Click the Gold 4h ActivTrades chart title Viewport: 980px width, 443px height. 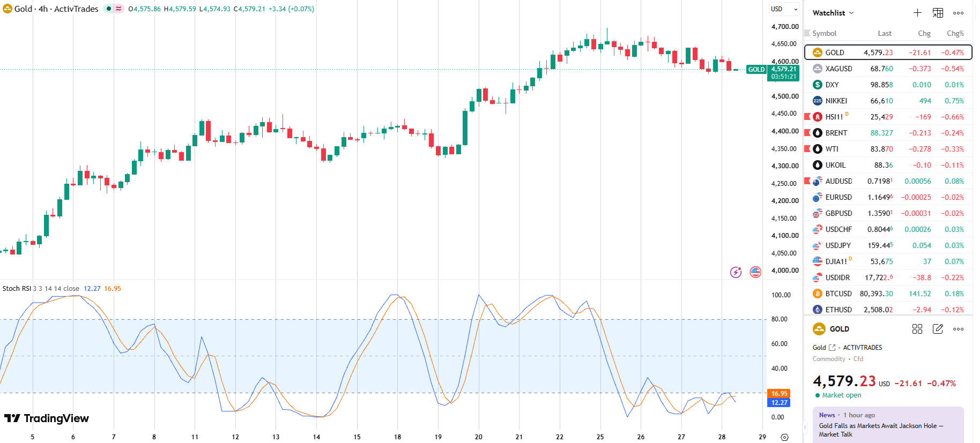pos(56,9)
